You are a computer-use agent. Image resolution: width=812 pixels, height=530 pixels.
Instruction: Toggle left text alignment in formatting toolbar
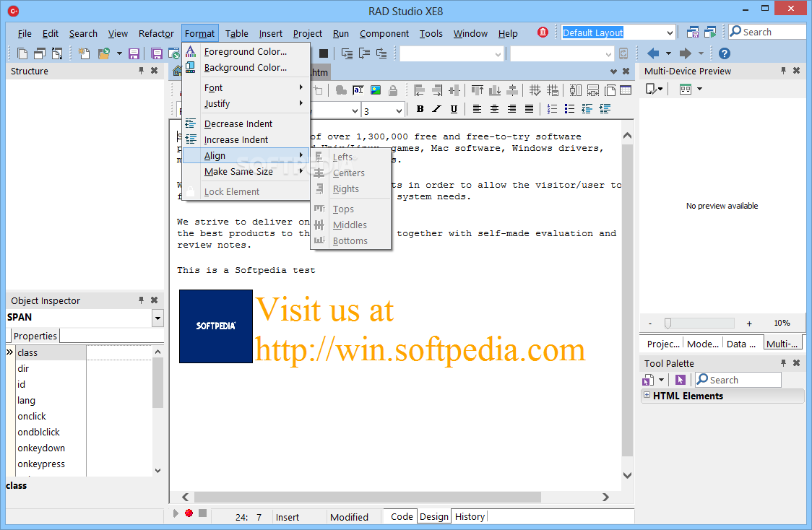(x=477, y=109)
